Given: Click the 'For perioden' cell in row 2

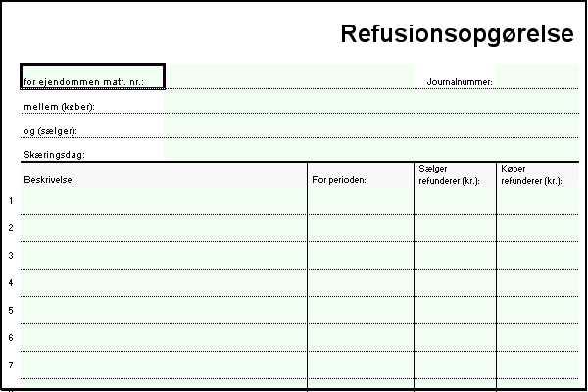Looking at the screenshot, I should (361, 228).
